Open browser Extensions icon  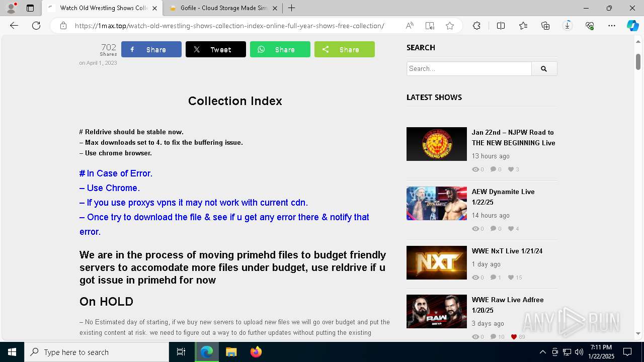pos(476,26)
